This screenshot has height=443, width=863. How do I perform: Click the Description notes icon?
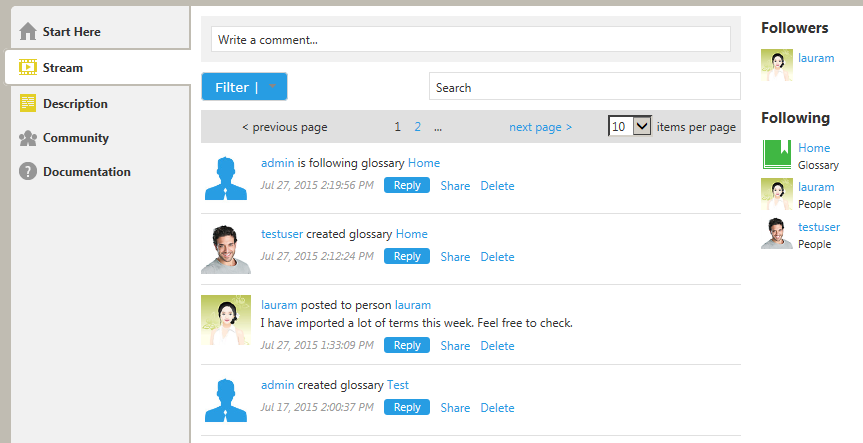(28, 103)
